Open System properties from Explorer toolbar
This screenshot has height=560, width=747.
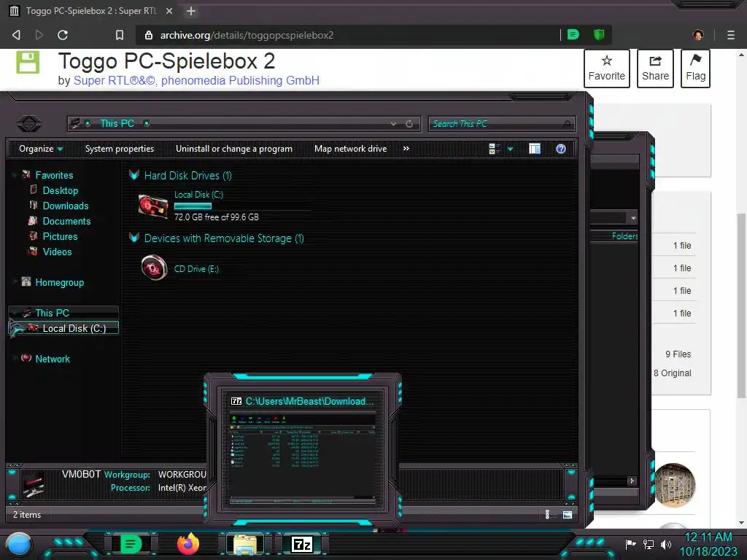tap(120, 149)
